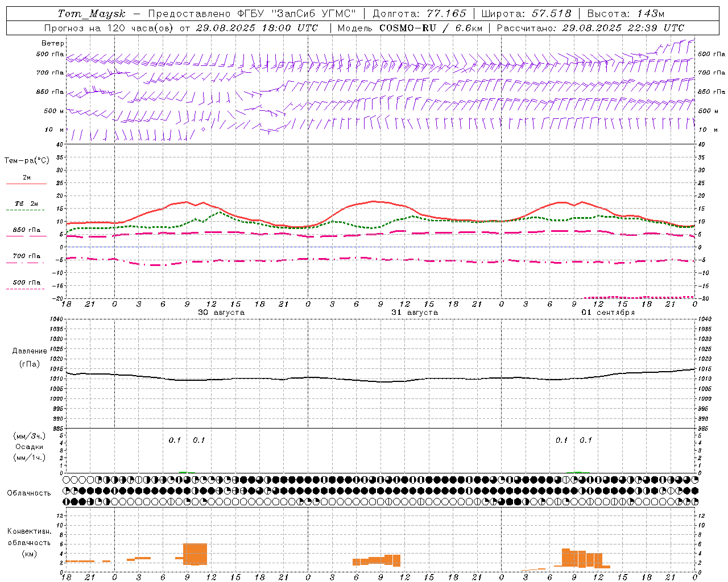Click the Осадки panel label
Screen dimensions: 728x582
pos(30,447)
